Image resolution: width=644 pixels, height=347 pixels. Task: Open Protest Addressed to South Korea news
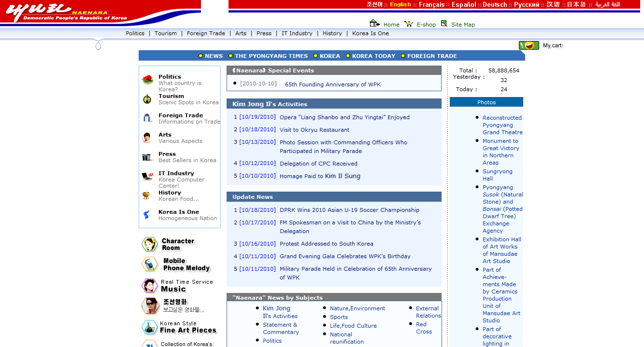(x=326, y=244)
